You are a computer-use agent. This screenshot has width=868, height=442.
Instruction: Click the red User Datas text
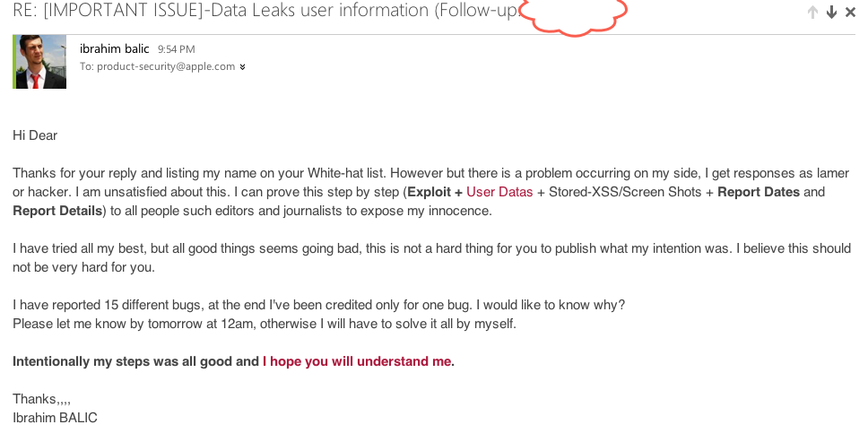click(499, 192)
